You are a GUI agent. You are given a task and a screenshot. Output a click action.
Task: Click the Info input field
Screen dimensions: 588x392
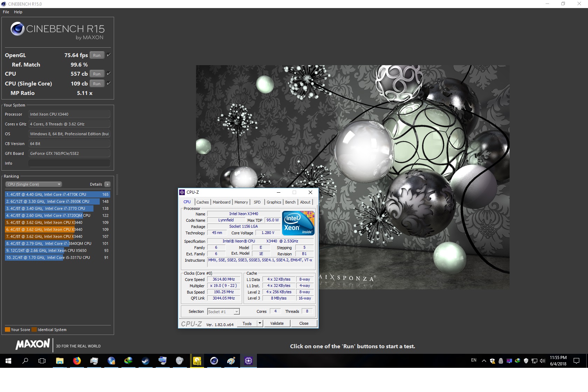pos(69,163)
